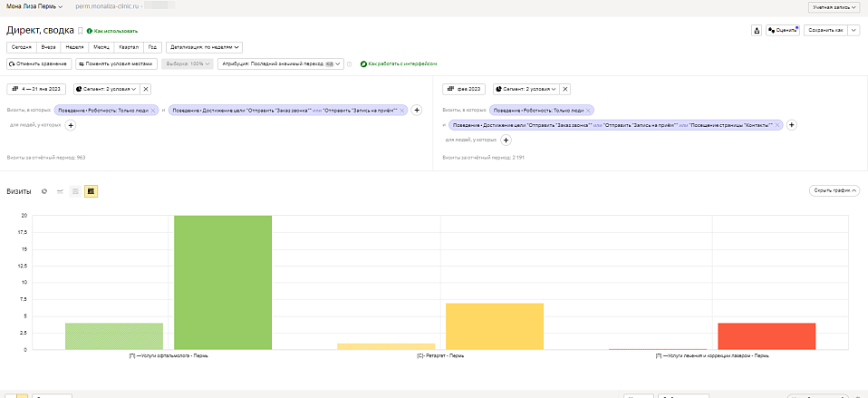
Task: Add visit condition in left segment
Action: click(417, 111)
